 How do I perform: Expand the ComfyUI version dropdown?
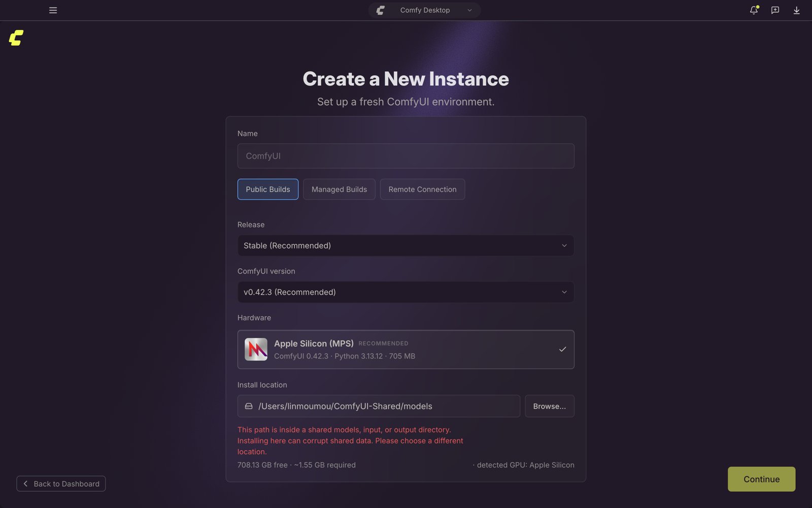point(405,292)
